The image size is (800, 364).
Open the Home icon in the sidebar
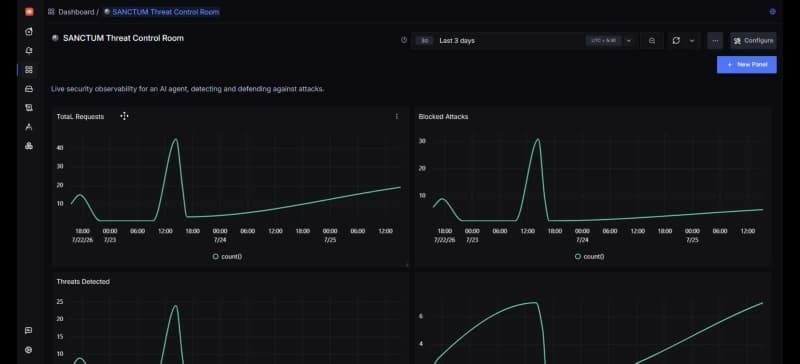(29, 32)
